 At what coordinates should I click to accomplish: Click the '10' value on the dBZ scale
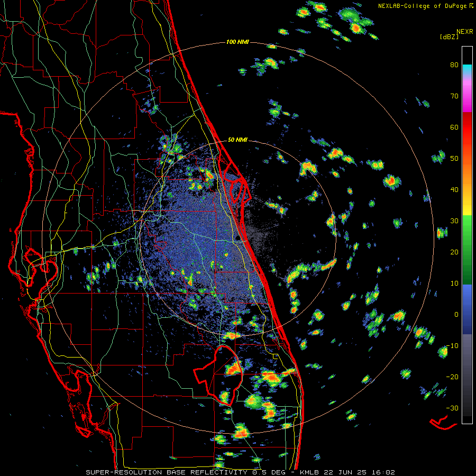point(454,283)
